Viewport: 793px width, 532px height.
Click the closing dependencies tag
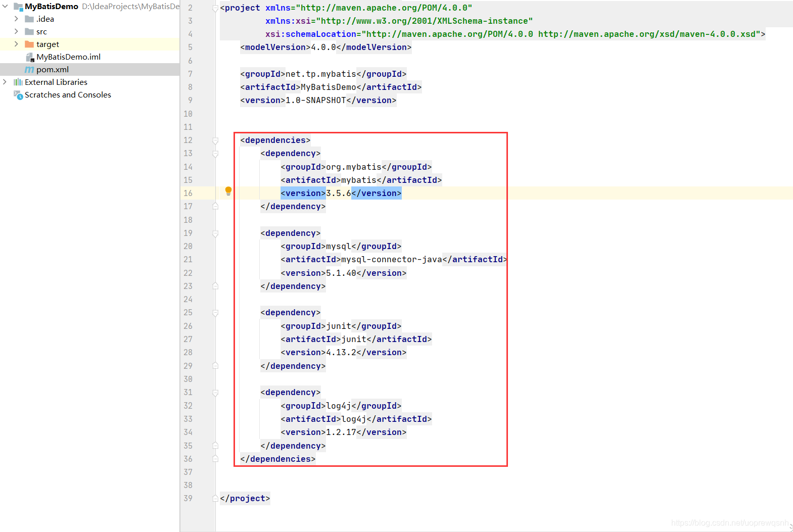pos(278,459)
